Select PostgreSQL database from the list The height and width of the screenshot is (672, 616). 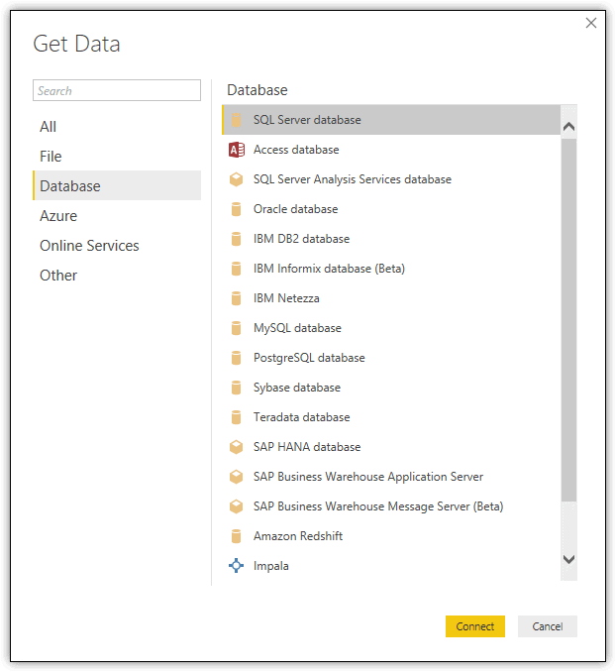[x=391, y=358]
